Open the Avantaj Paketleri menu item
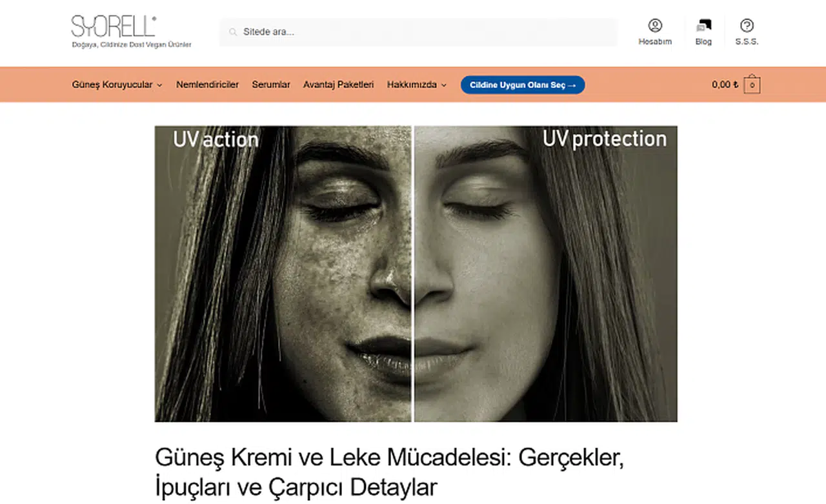The height and width of the screenshot is (504, 826). coord(338,85)
